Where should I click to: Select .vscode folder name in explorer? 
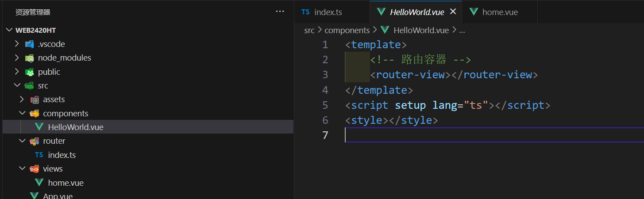coord(51,44)
